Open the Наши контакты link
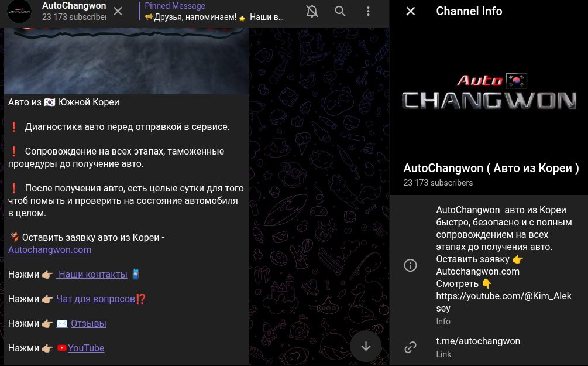Viewport: 588px width, 366px height. point(92,274)
